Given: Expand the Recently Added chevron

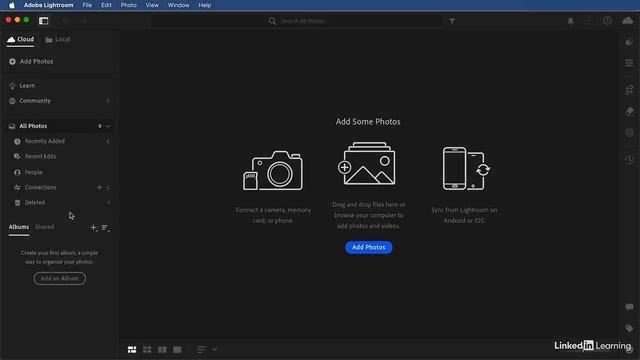Looking at the screenshot, I should tap(108, 141).
